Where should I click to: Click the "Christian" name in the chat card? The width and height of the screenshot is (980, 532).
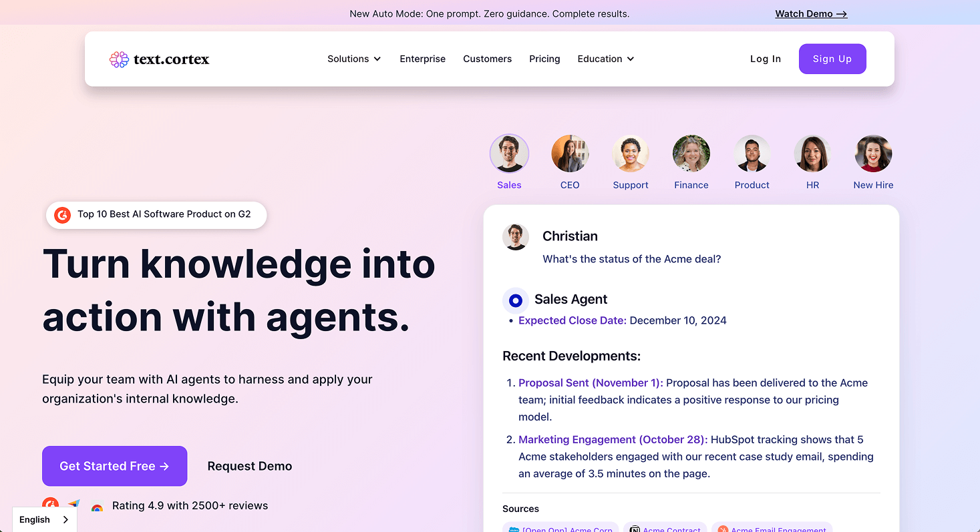point(570,236)
